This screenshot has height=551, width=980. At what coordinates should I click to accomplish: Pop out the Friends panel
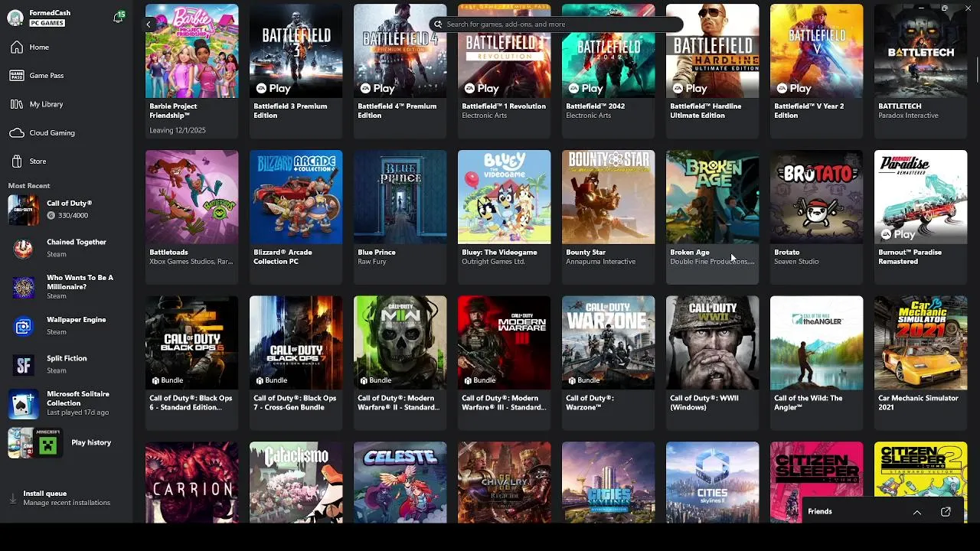click(x=946, y=512)
